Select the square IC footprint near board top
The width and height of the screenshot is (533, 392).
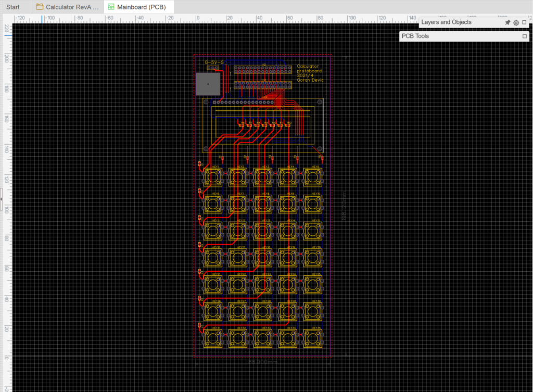(x=208, y=83)
